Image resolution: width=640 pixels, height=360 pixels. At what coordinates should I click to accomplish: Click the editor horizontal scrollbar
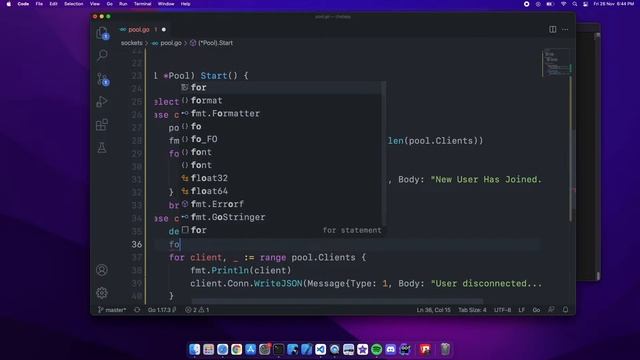click(x=337, y=302)
